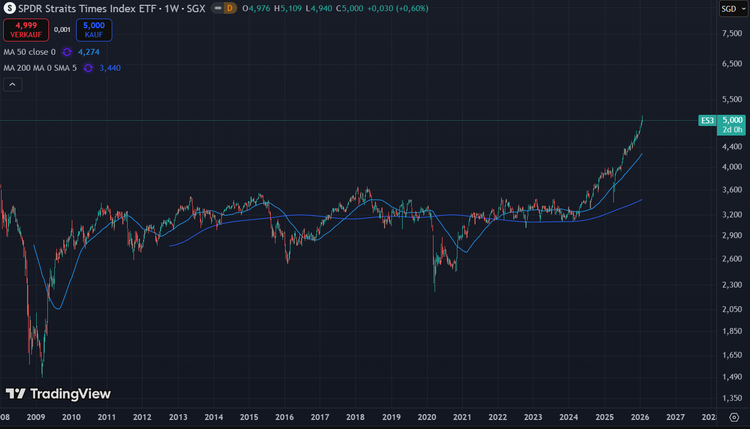The image size is (750, 429).
Task: Click the 2020 label on time axis
Action: coord(426,417)
